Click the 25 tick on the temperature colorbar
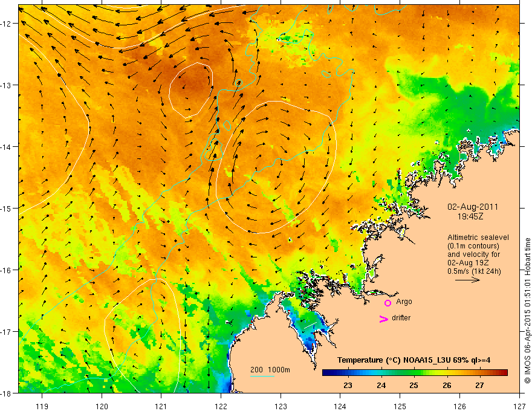Viewport: 532px width, 411px height. click(414, 385)
